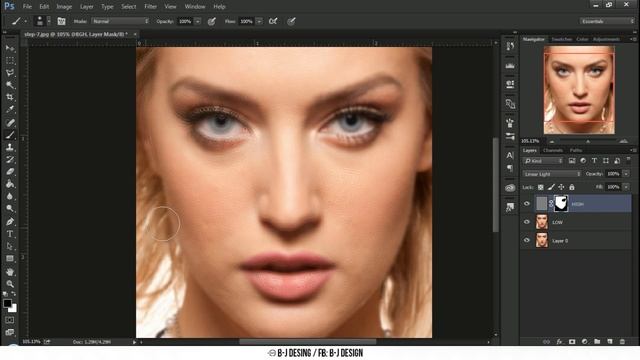Create a new layer
Image resolution: width=640 pixels, height=360 pixels.
(x=610, y=341)
